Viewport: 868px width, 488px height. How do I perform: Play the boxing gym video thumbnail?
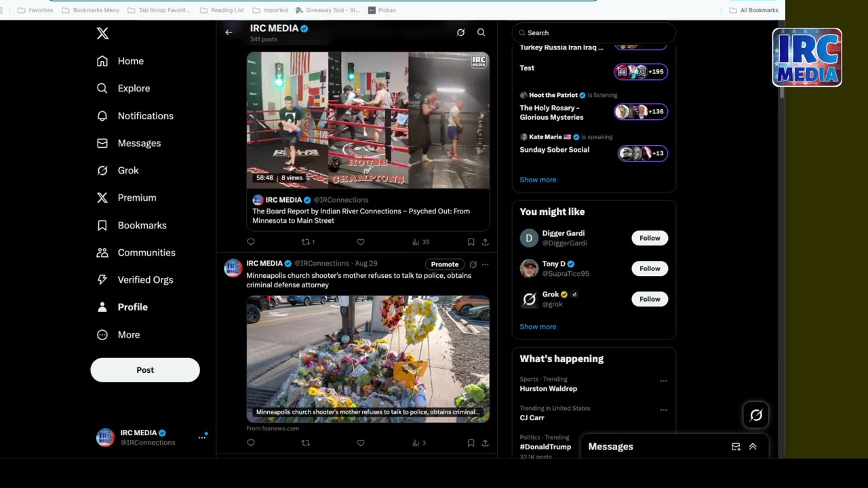368,120
